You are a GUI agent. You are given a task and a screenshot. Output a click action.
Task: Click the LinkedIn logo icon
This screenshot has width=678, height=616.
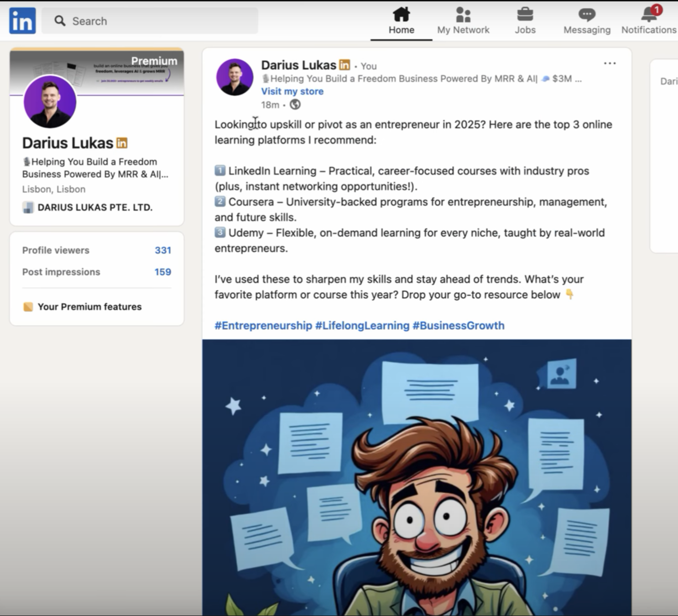tap(22, 21)
